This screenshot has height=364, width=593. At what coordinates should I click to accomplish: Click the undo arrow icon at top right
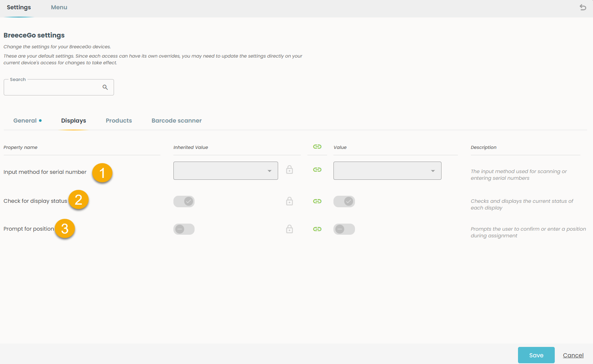tap(583, 7)
